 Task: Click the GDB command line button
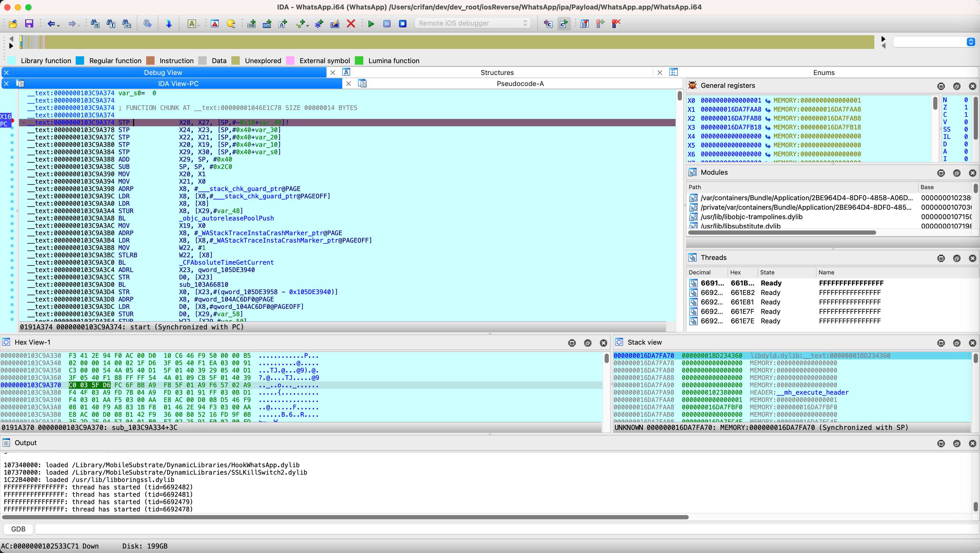[18, 529]
